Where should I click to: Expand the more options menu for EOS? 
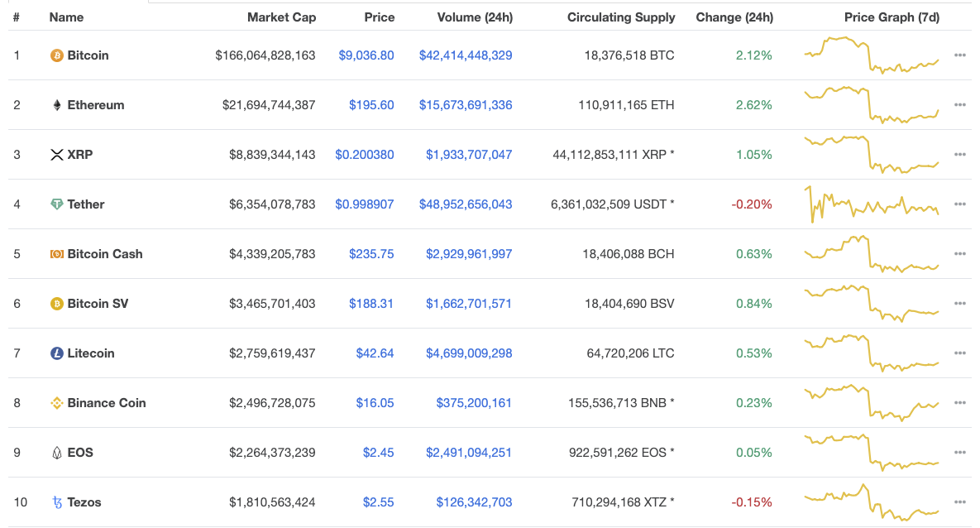point(959,453)
